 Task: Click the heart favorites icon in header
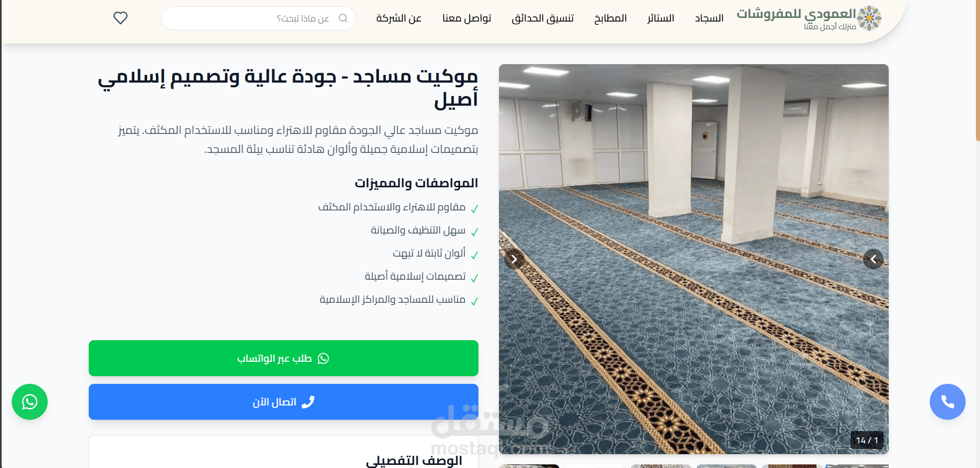pyautogui.click(x=121, y=18)
